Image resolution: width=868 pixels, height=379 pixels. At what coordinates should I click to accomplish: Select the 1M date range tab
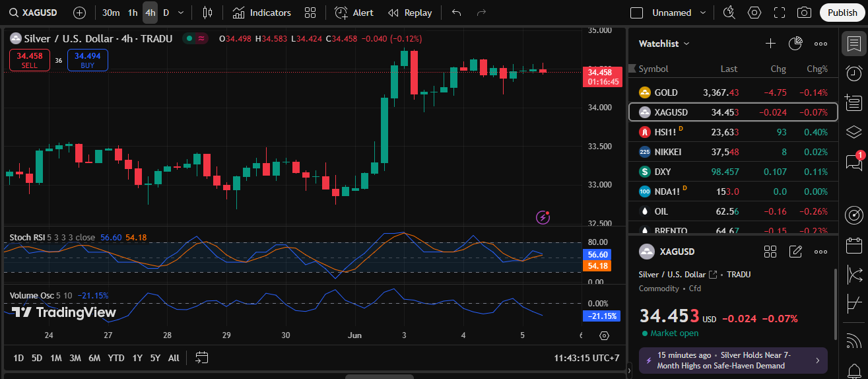(56, 358)
